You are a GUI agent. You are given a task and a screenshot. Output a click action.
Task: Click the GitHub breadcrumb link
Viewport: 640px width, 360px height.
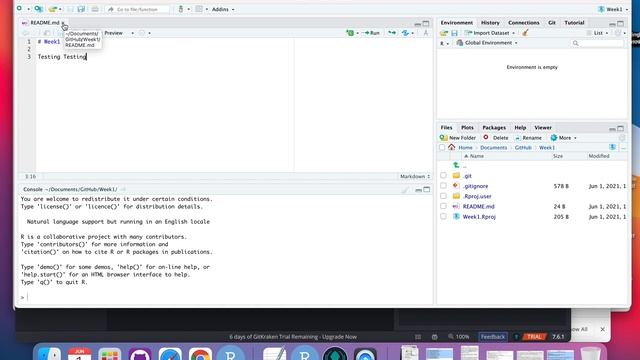point(523,147)
